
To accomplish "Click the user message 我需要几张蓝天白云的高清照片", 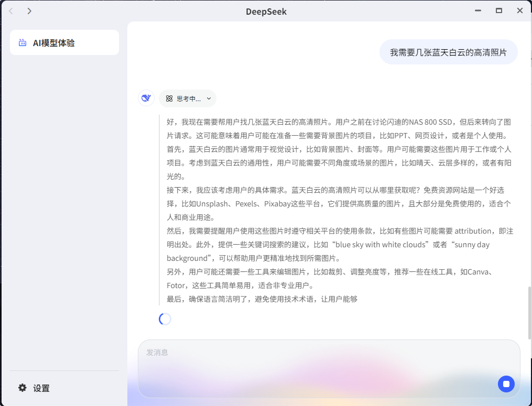I will (x=448, y=52).
